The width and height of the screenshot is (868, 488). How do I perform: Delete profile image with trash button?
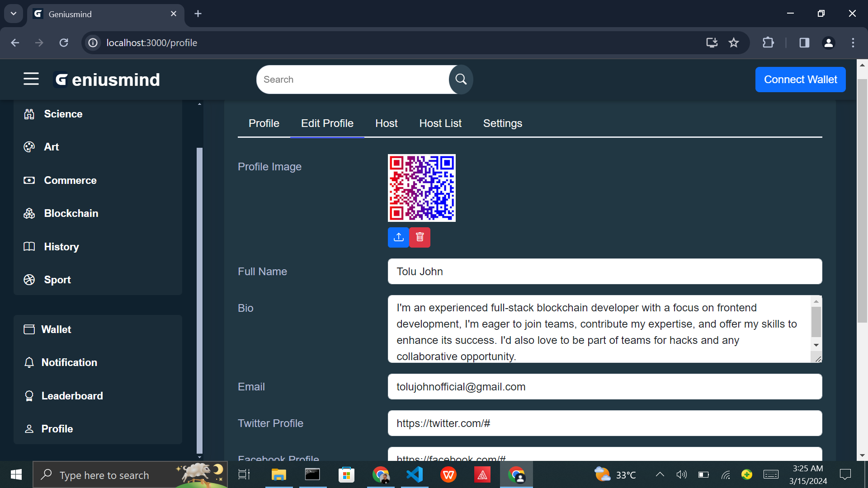point(420,237)
